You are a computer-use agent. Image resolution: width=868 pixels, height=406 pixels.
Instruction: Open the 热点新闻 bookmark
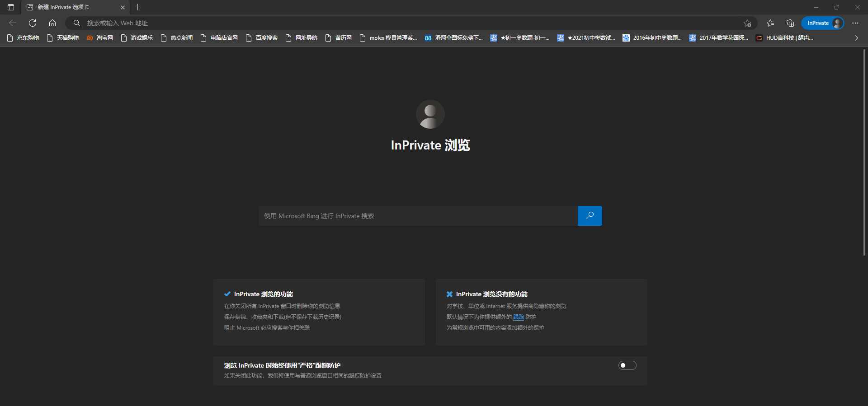177,38
